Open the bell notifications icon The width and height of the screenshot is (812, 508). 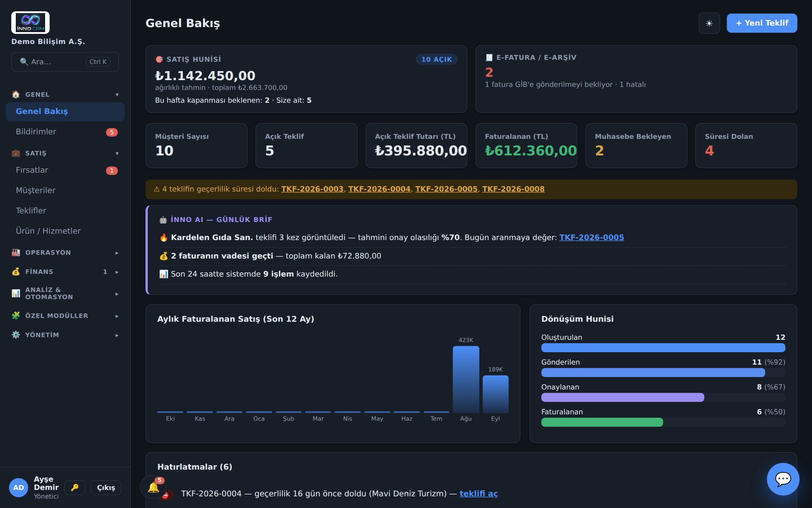pyautogui.click(x=153, y=487)
